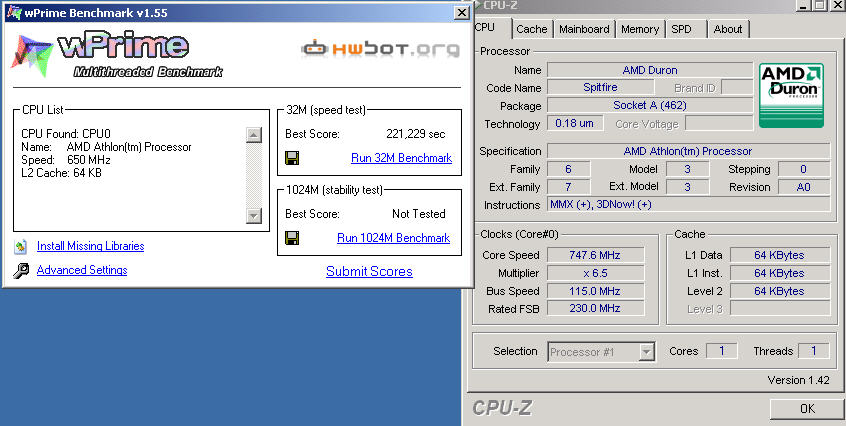This screenshot has width=846, height=426.
Task: Click the Instructions MMX (+), 3DNow! (+) field
Action: [688, 204]
